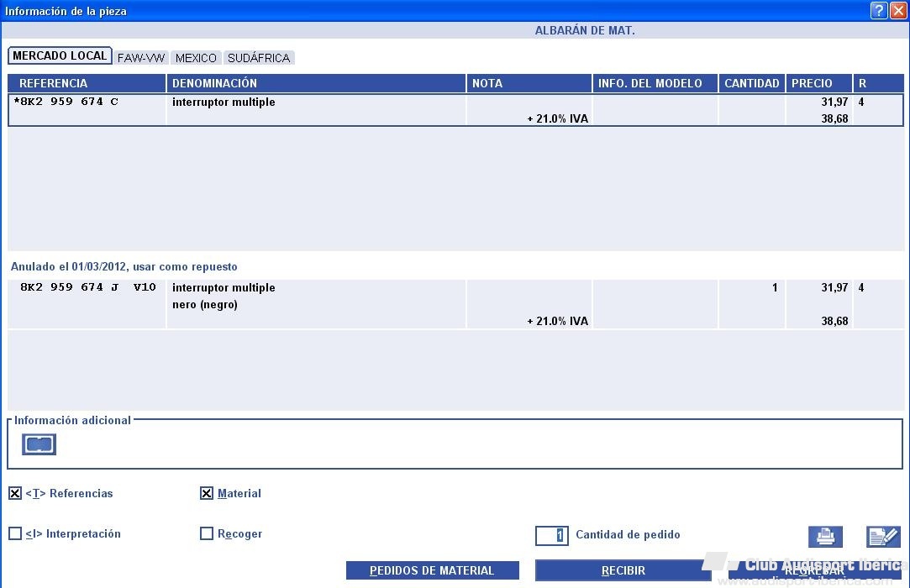Open the MEXICO tab

point(196,58)
